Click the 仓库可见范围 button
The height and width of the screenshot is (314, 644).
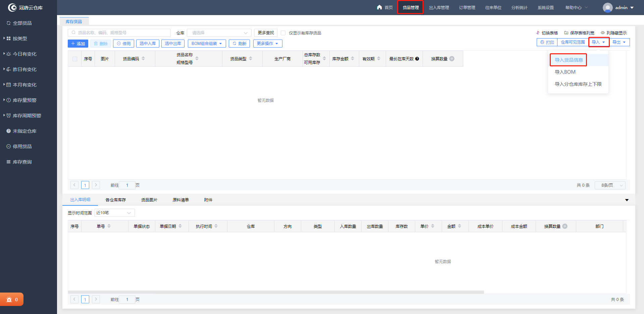(x=573, y=42)
